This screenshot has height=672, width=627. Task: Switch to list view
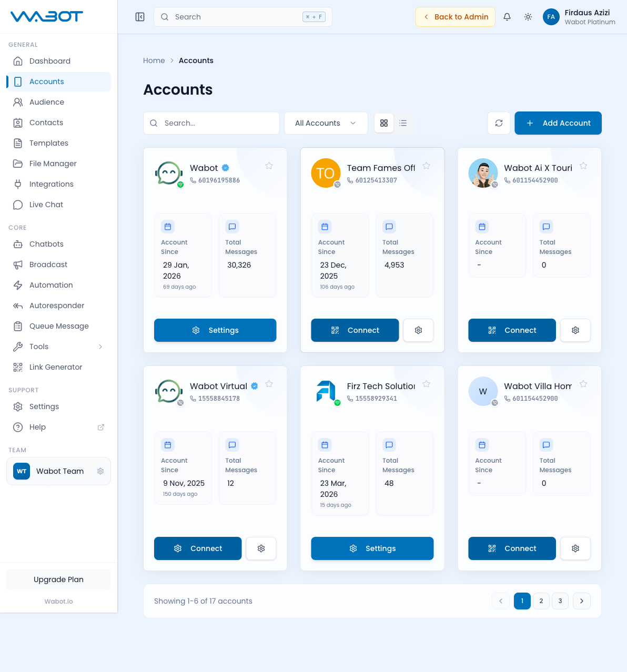tap(403, 123)
